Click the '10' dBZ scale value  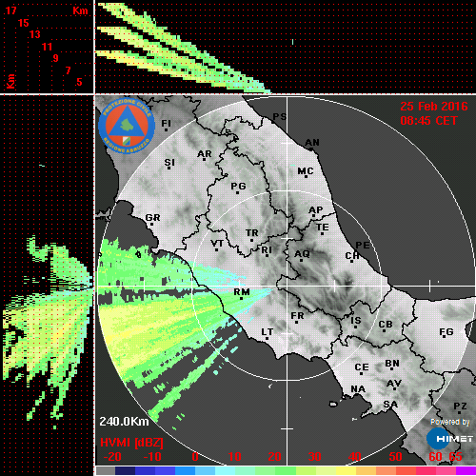235,457
